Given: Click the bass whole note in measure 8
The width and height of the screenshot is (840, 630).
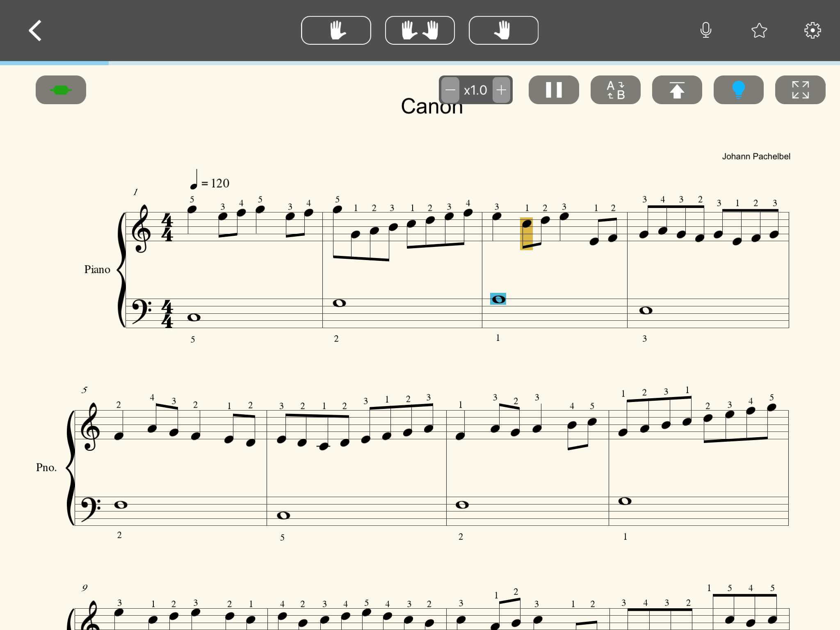Looking at the screenshot, I should (625, 501).
